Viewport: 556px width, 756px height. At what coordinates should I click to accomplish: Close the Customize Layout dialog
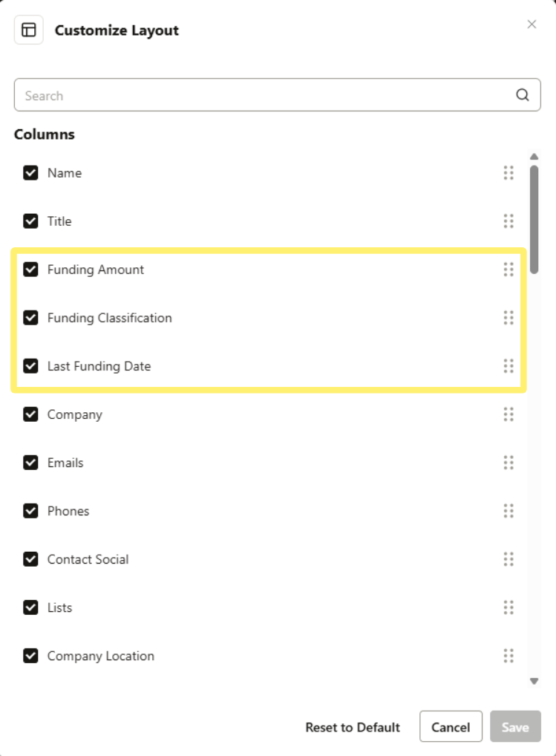(x=532, y=24)
